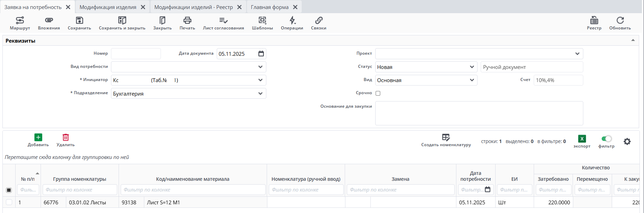Open the Статус dropdown showing Новая

[472, 67]
